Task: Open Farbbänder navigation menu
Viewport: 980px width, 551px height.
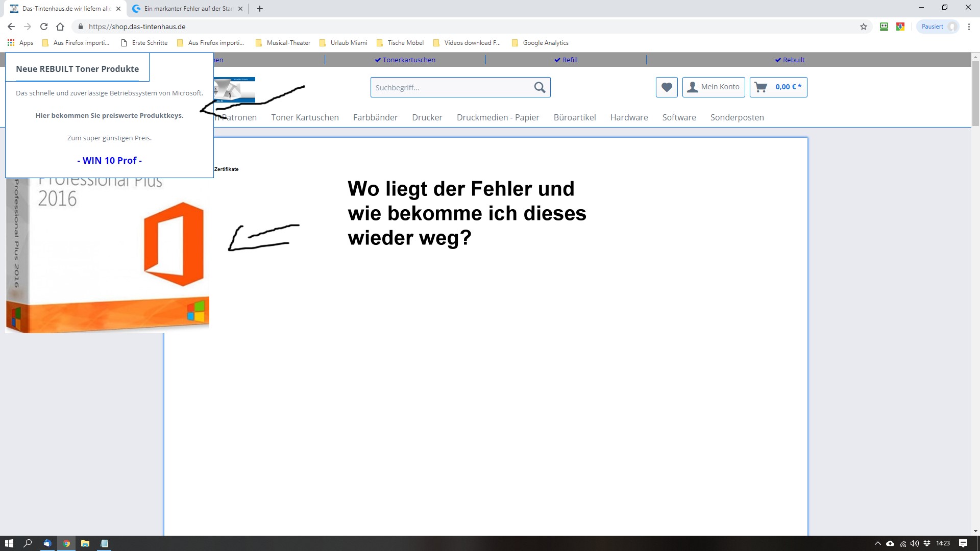Action: (375, 117)
